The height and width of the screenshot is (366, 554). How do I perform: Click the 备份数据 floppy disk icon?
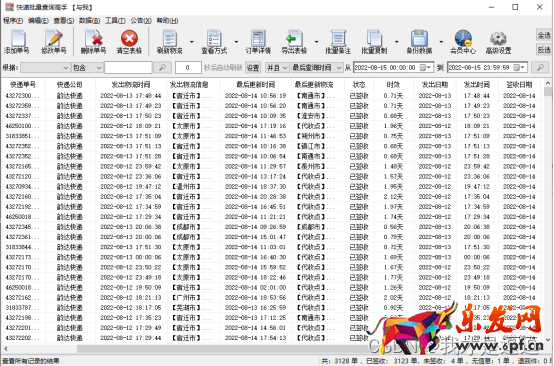(419, 38)
